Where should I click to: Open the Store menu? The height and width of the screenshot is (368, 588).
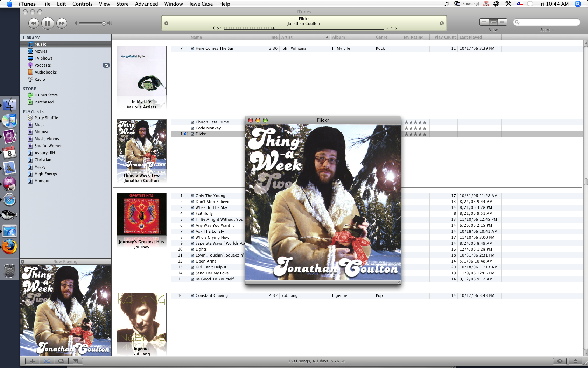pyautogui.click(x=122, y=4)
